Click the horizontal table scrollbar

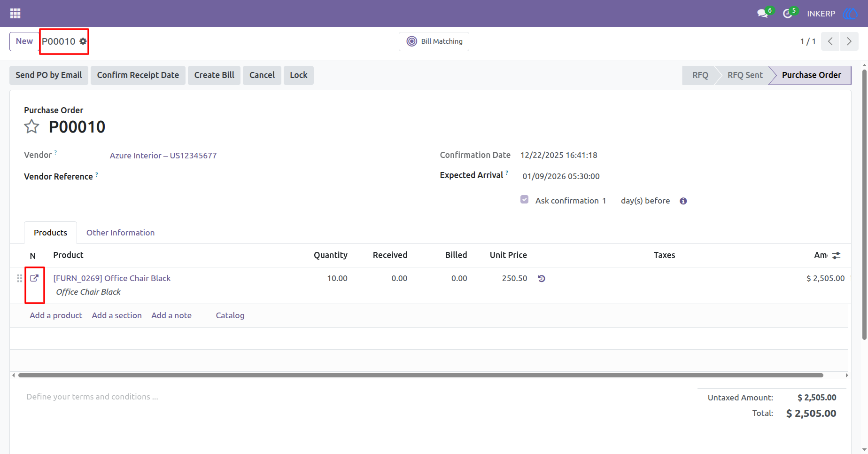pyautogui.click(x=420, y=375)
